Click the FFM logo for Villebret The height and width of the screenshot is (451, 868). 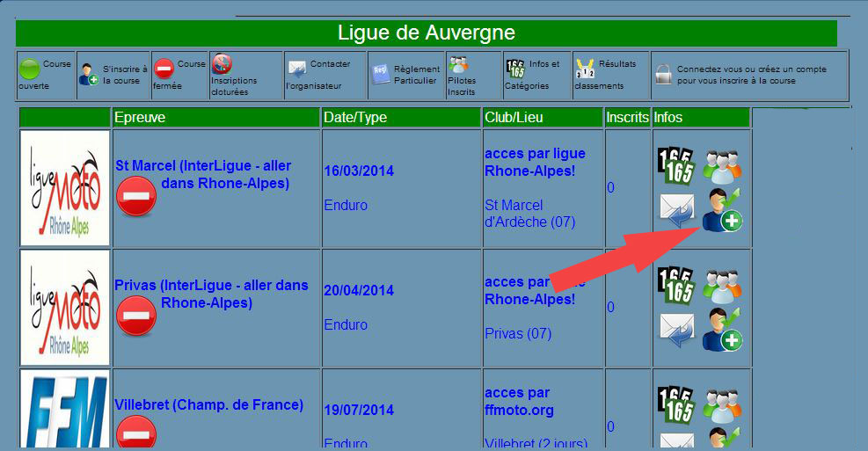tap(65, 409)
